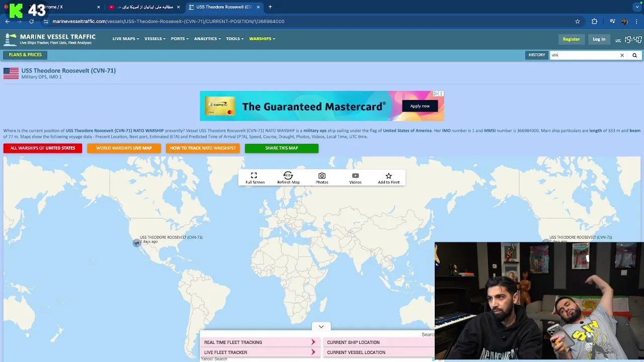This screenshot has width=644, height=362.
Task: Click the Current Vessel Location link
Action: [356, 352]
